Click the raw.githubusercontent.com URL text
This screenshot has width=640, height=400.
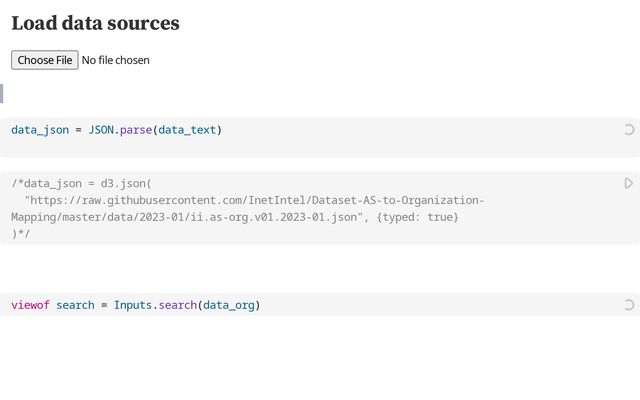[250, 200]
